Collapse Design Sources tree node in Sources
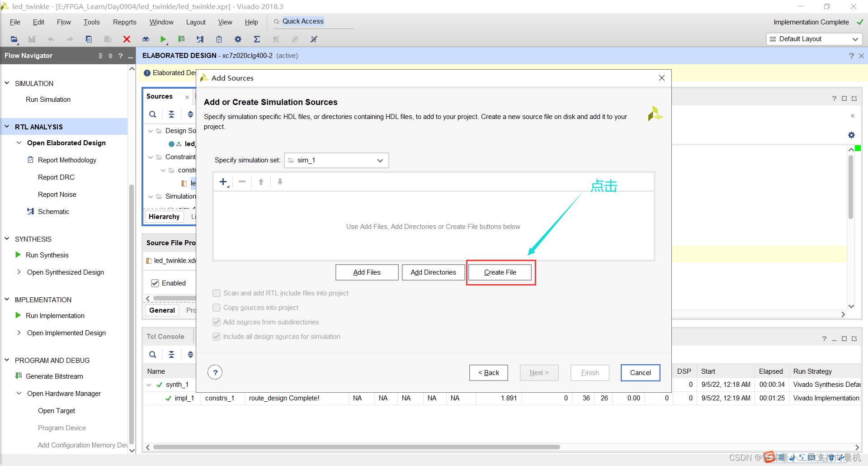The image size is (868, 466). pyautogui.click(x=151, y=131)
